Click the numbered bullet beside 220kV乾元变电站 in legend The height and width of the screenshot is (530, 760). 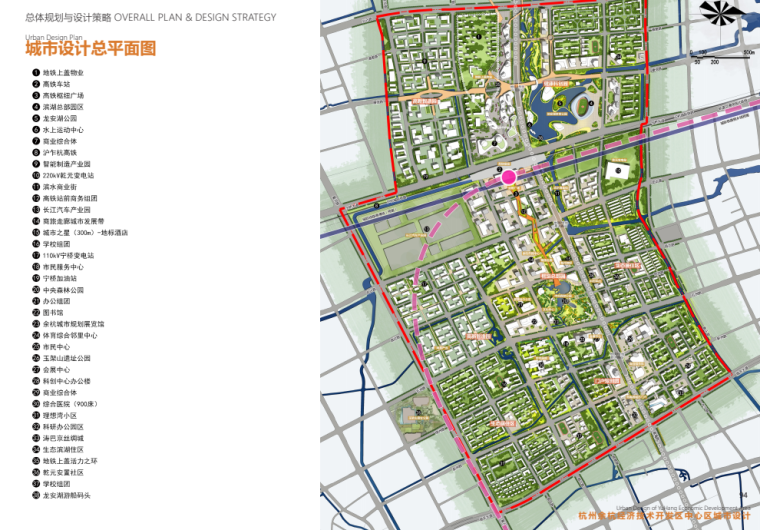(x=35, y=175)
